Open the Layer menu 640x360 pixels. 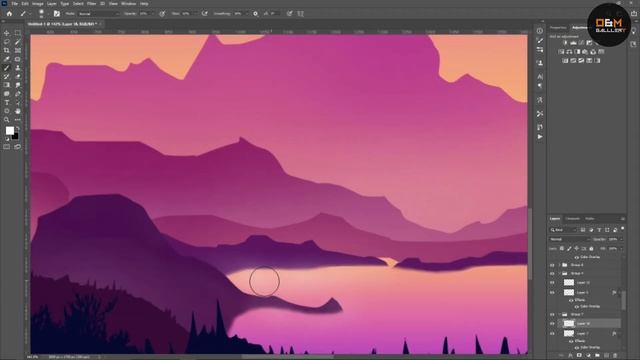(x=52, y=3)
